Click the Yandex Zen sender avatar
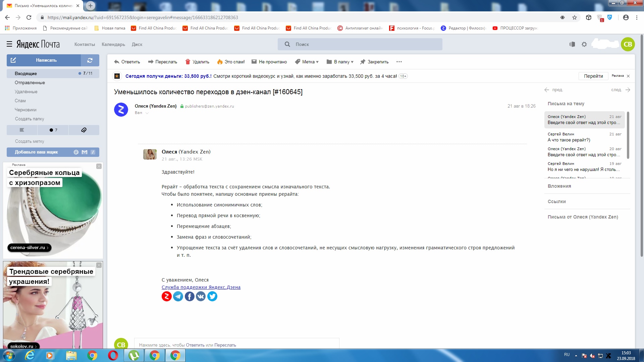Image resolution: width=644 pixels, height=362 pixels. (121, 109)
